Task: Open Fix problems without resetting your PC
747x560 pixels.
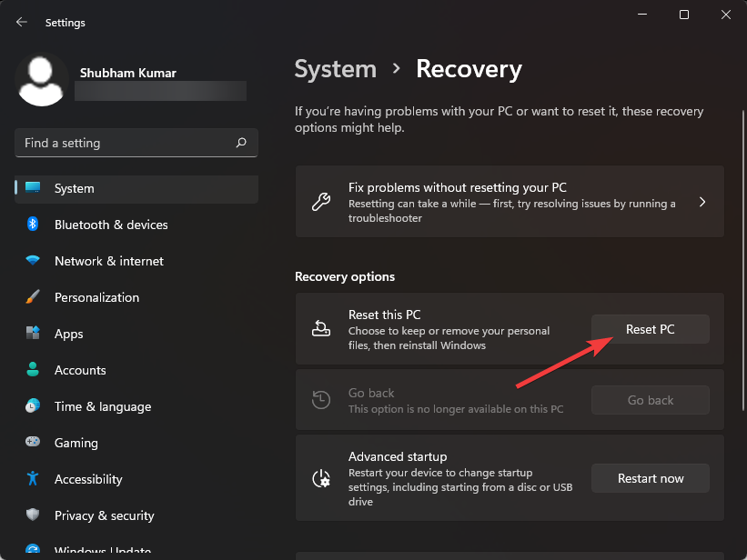Action: [x=510, y=202]
